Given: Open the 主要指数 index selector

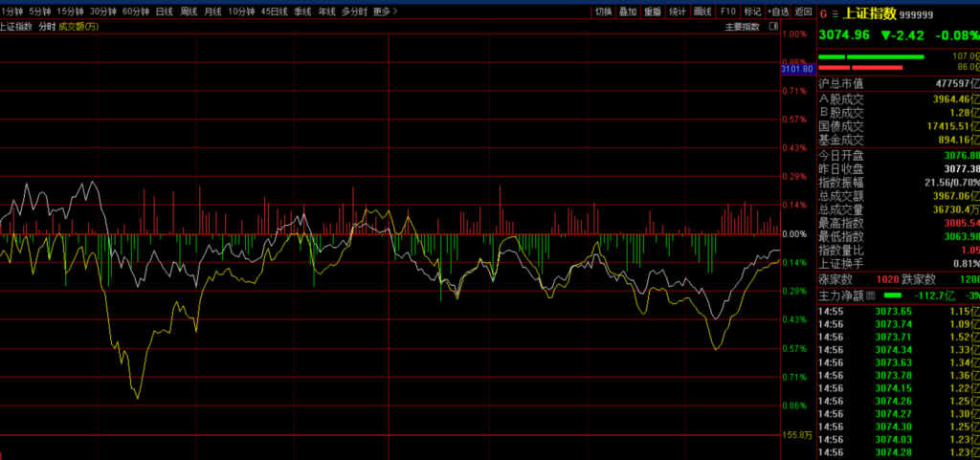Looking at the screenshot, I should tap(741, 27).
